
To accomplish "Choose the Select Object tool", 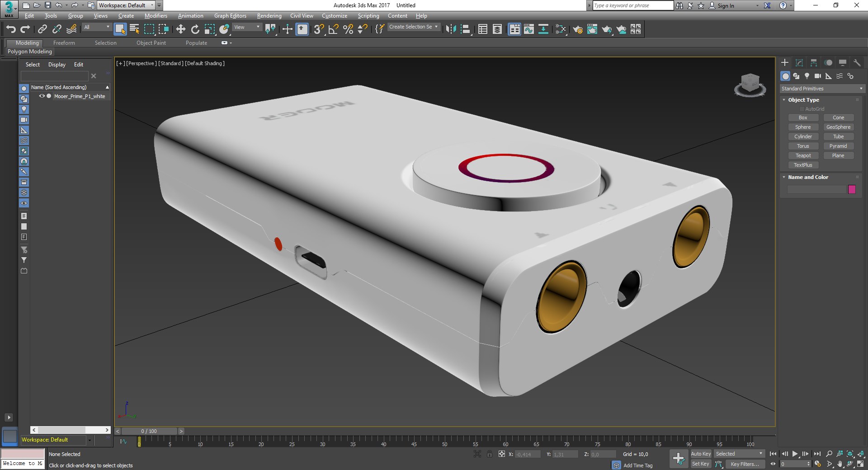I will click(120, 29).
